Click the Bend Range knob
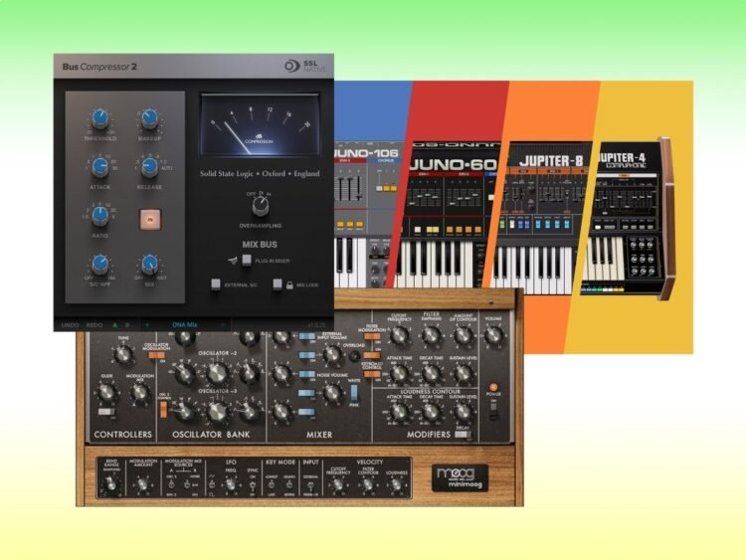 111,485
